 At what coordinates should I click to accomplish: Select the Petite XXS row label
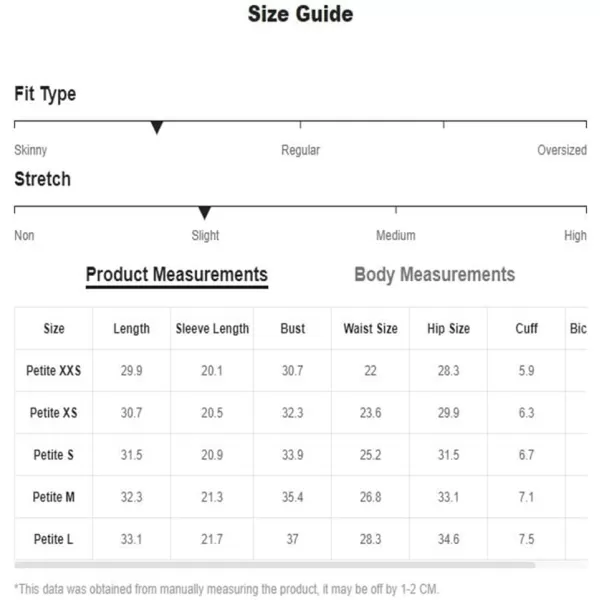tap(54, 370)
